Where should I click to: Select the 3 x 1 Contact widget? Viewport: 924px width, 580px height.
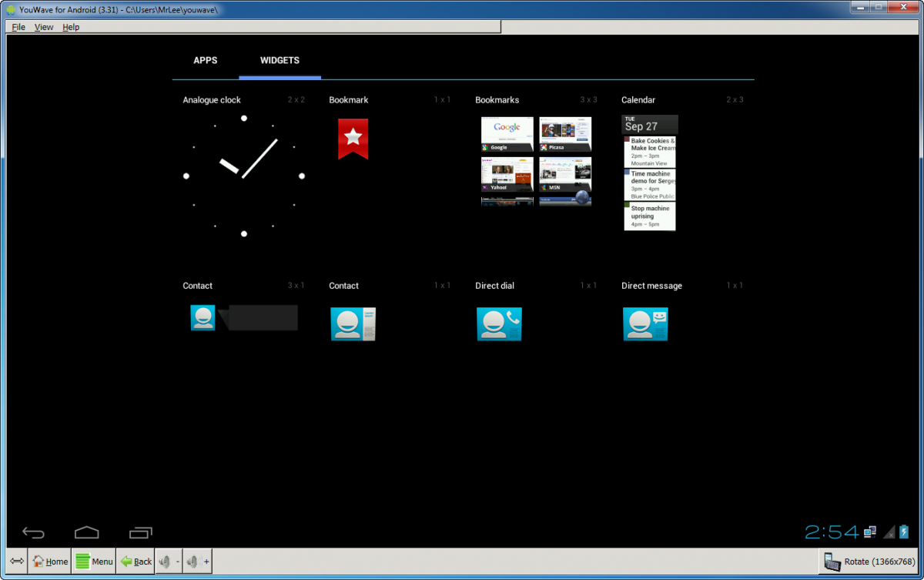(243, 317)
